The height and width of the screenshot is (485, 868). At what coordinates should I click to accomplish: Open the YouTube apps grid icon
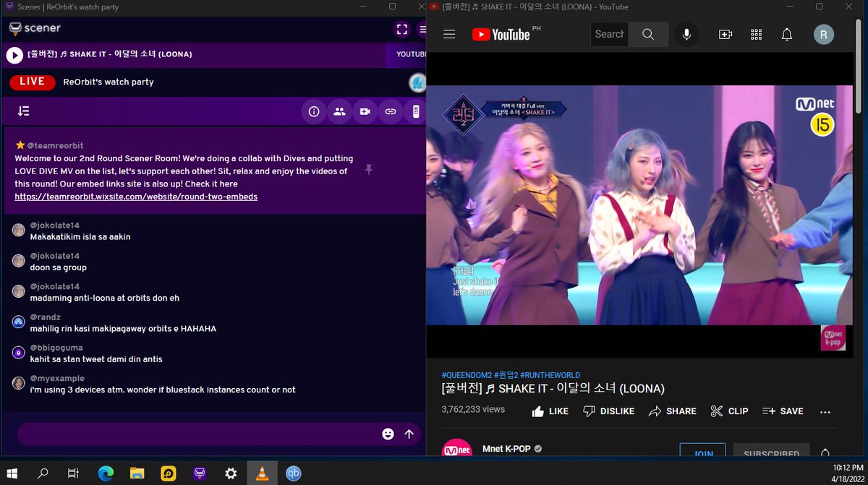757,34
